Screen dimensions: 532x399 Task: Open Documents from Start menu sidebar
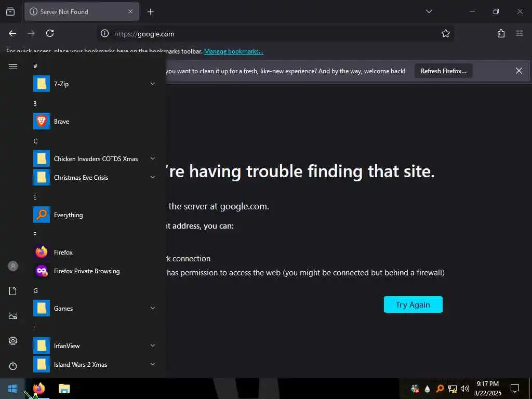13,291
